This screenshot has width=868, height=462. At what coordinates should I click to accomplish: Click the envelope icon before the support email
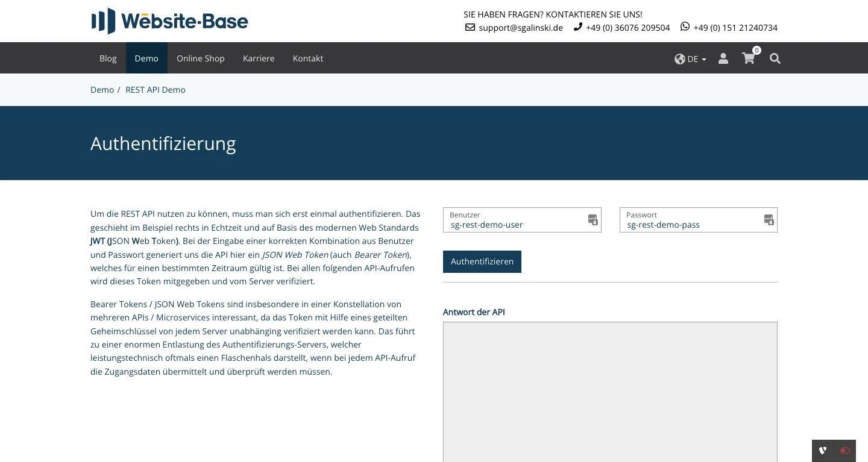tap(470, 27)
